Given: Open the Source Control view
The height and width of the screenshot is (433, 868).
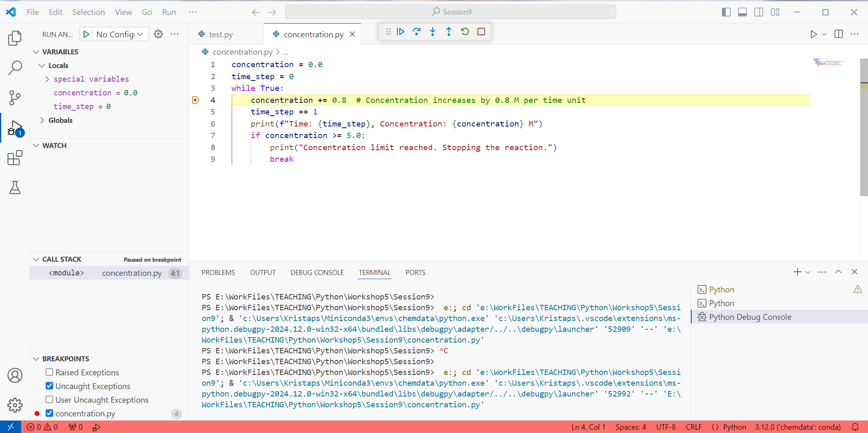Looking at the screenshot, I should coord(15,98).
